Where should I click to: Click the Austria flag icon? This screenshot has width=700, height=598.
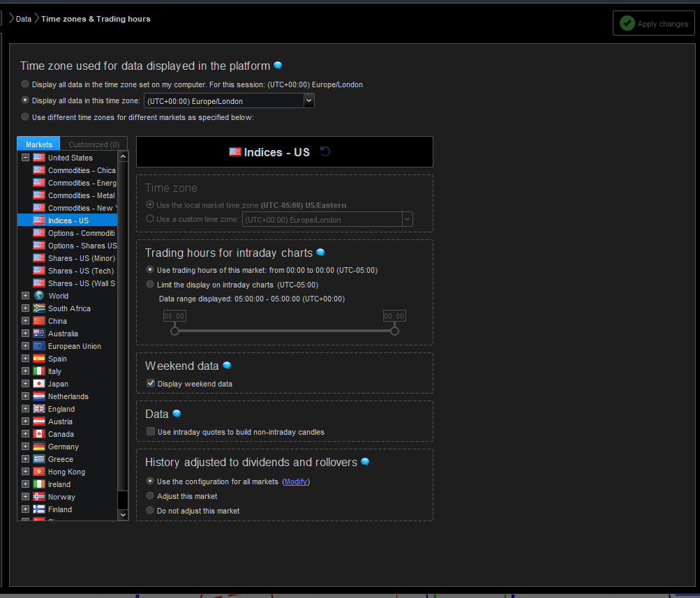tap(39, 421)
